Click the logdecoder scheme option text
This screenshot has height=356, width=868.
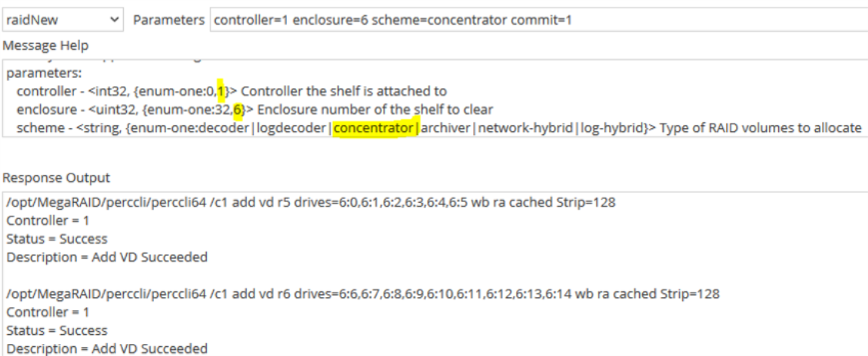292,127
